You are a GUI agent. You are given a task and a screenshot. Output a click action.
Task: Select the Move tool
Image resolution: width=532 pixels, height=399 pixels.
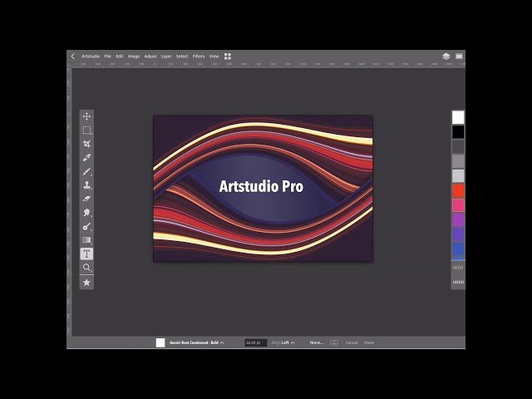[86, 116]
